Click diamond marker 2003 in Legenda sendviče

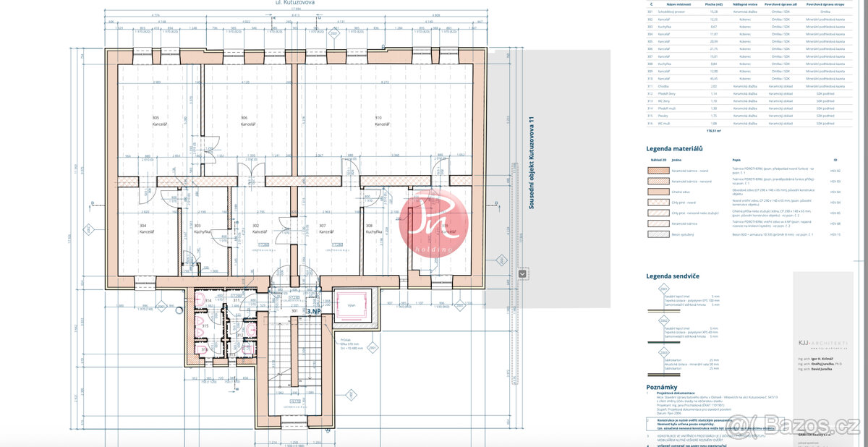(x=664, y=352)
